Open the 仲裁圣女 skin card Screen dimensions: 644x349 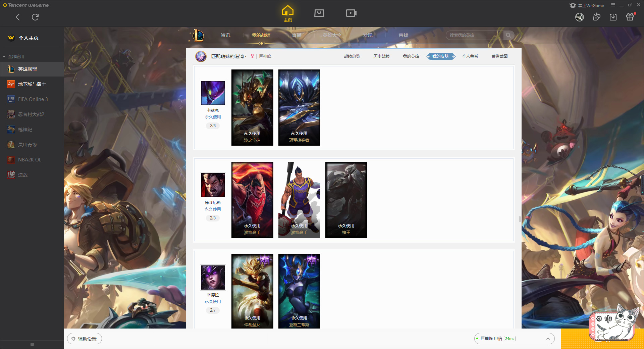click(x=252, y=291)
